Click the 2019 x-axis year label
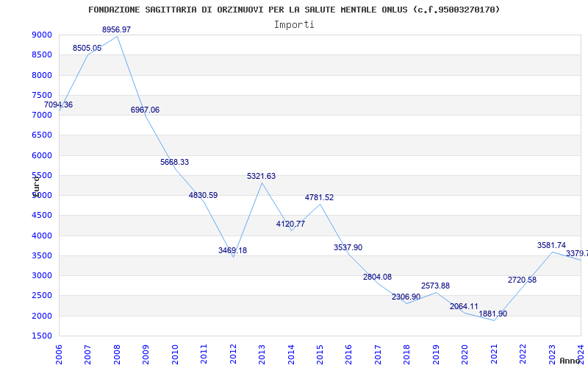Screen dimensions: 588x368 click(x=436, y=354)
